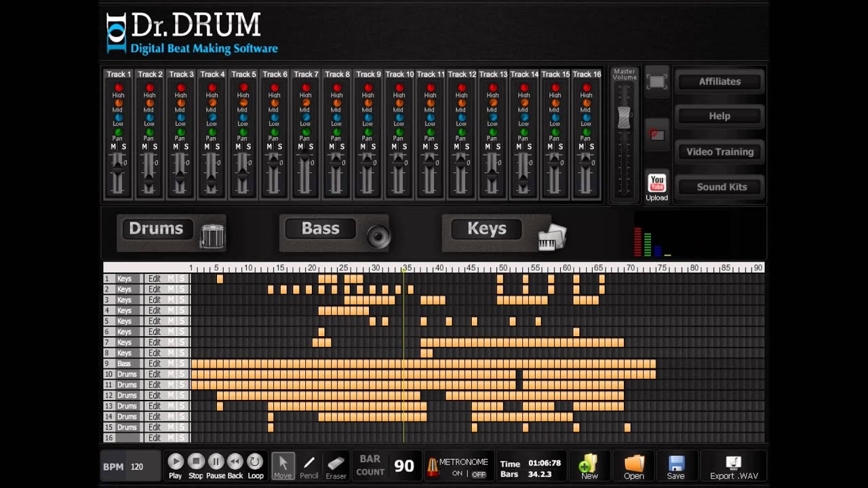Image resolution: width=868 pixels, height=488 pixels.
Task: Solo sequencer row 3 Keys
Action: 182,300
